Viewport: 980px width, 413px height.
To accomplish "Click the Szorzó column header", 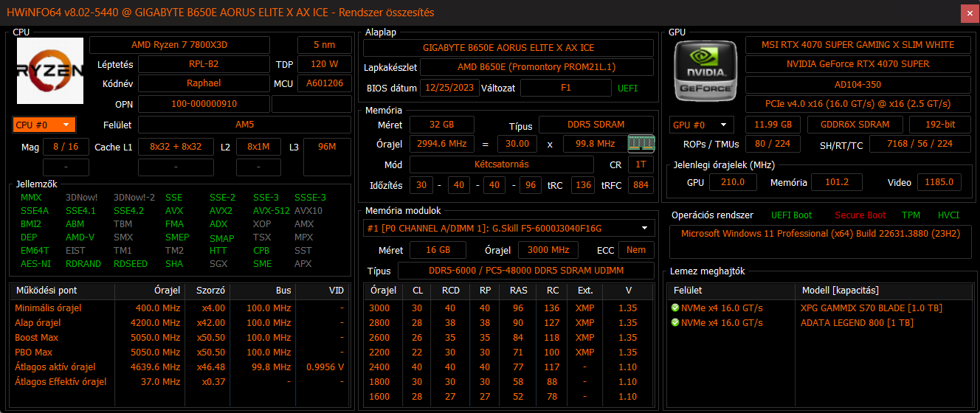I will coord(208,291).
